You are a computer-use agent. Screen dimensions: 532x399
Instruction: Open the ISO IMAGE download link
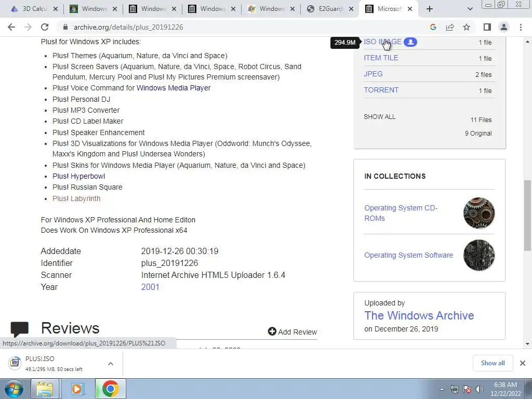[x=382, y=42]
